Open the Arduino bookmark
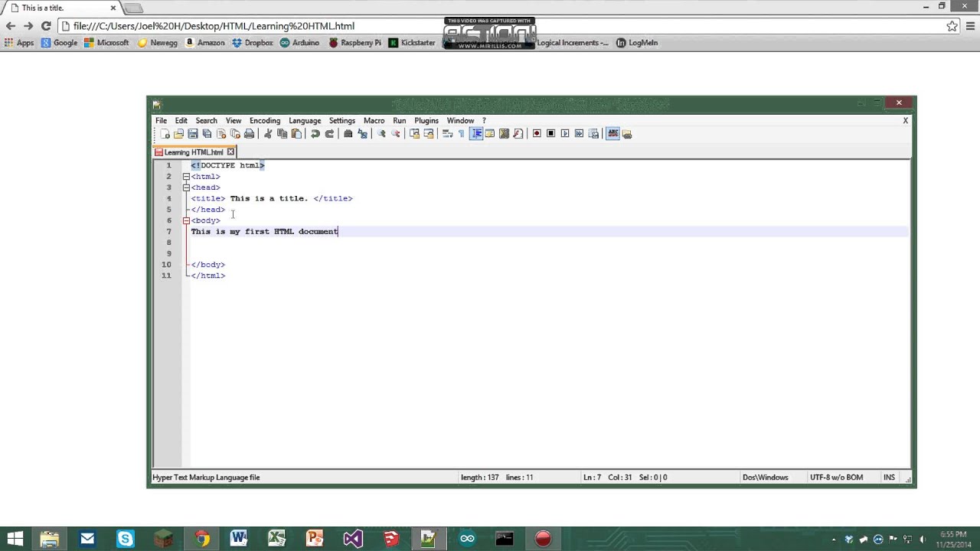 pyautogui.click(x=299, y=43)
